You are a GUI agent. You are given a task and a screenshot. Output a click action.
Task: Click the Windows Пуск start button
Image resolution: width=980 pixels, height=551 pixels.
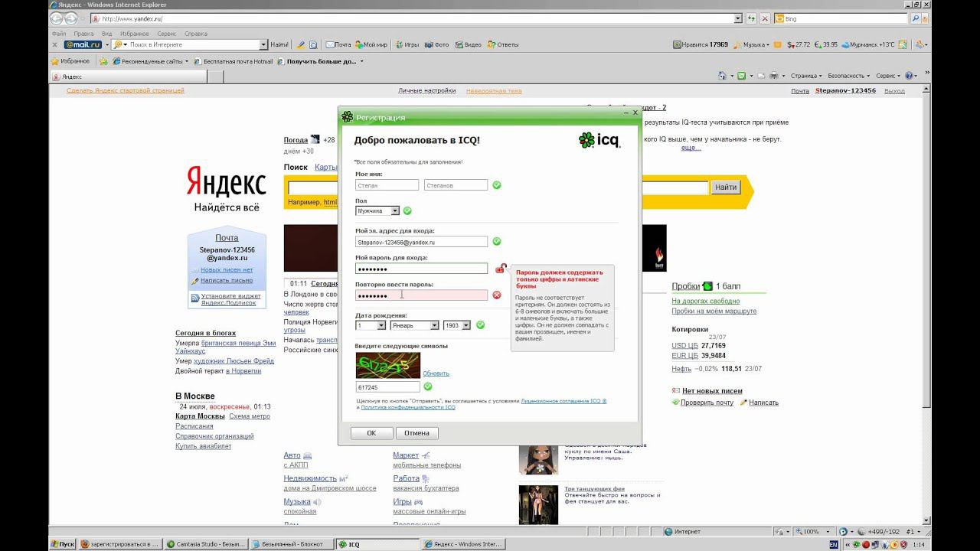pyautogui.click(x=64, y=544)
